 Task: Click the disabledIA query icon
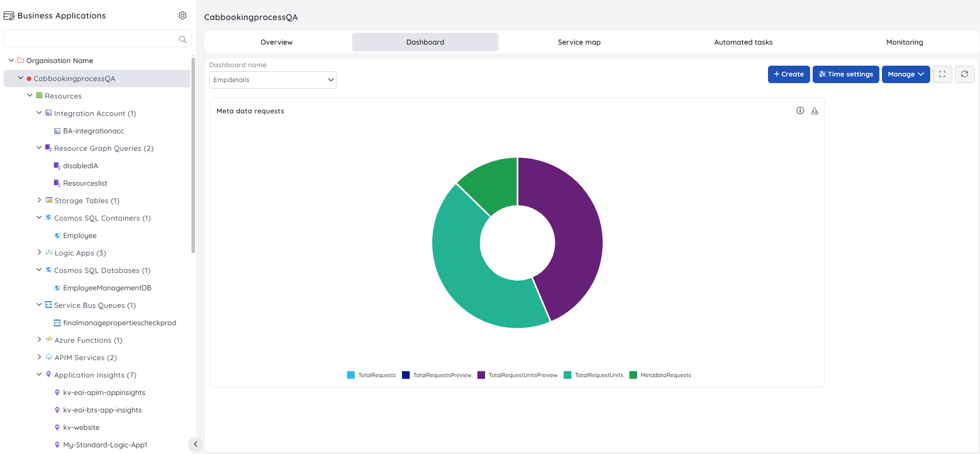click(57, 165)
